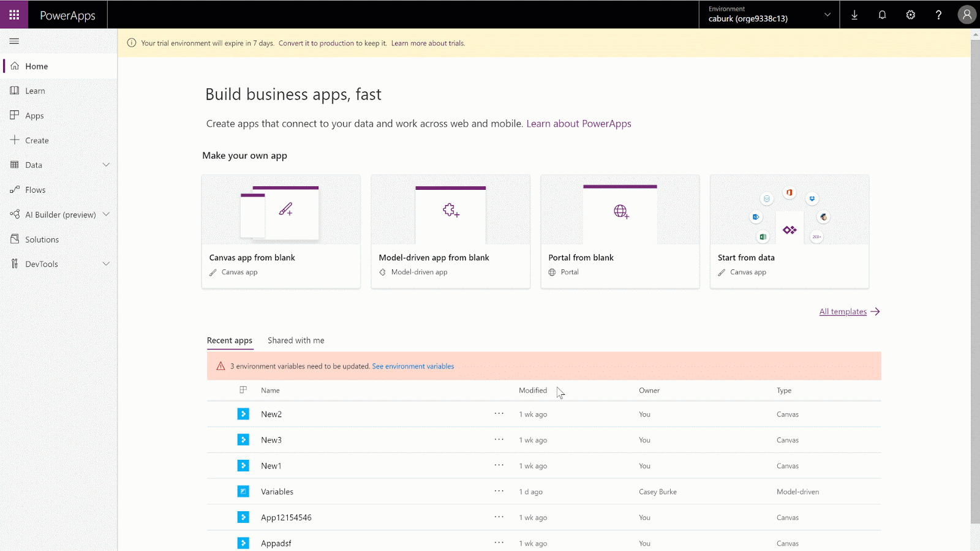Screen dimensions: 980x551
Task: Open the app launcher waffle icon
Action: [14, 15]
